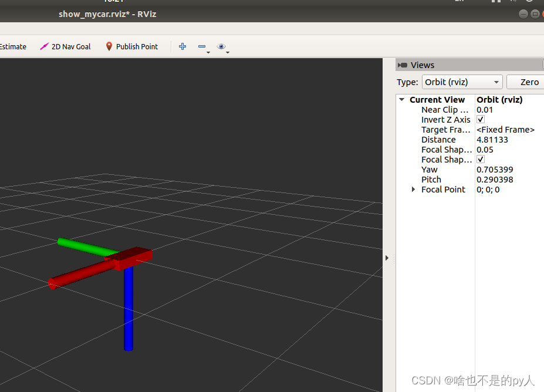Image resolution: width=544 pixels, height=392 pixels.
Task: Toggle the Invert Z Axis checkbox
Action: 481,119
